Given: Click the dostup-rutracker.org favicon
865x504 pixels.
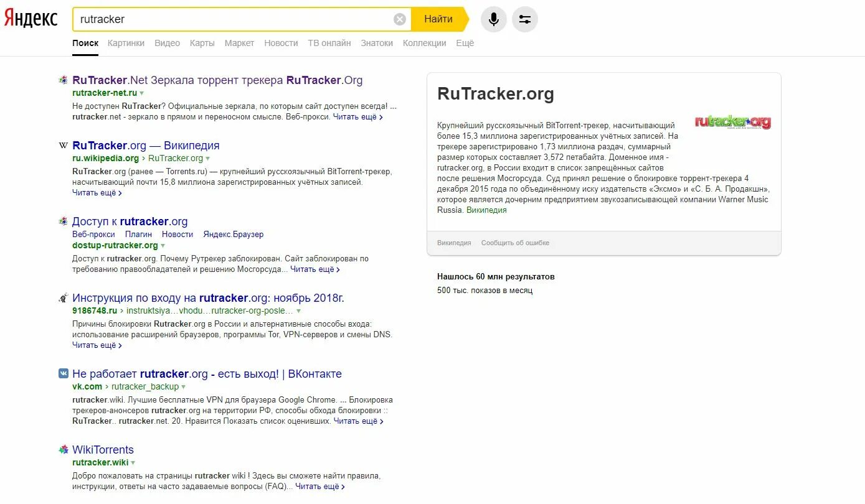Looking at the screenshot, I should pyautogui.click(x=64, y=222).
